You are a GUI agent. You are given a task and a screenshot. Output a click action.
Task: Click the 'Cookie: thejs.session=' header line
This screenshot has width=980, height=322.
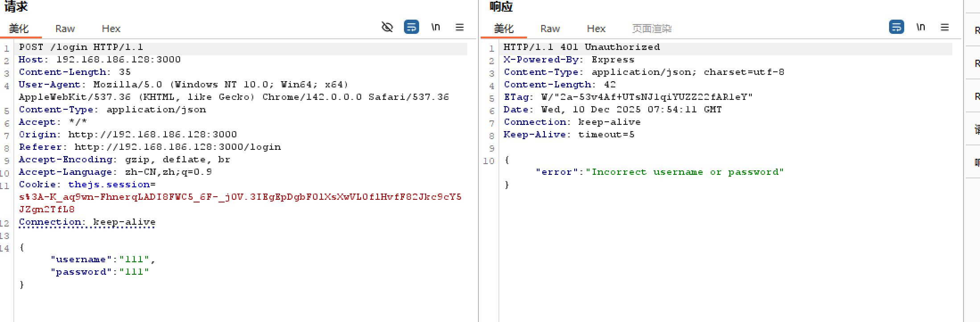pyautogui.click(x=87, y=185)
